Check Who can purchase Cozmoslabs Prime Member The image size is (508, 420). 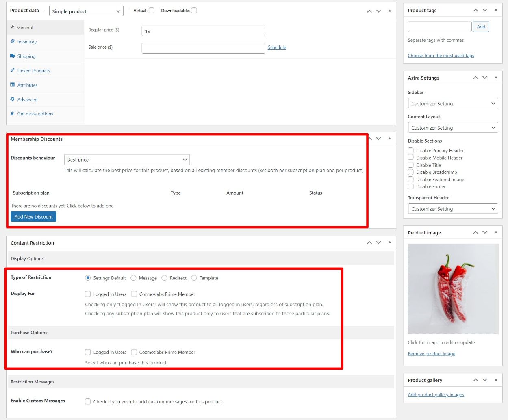(x=134, y=352)
